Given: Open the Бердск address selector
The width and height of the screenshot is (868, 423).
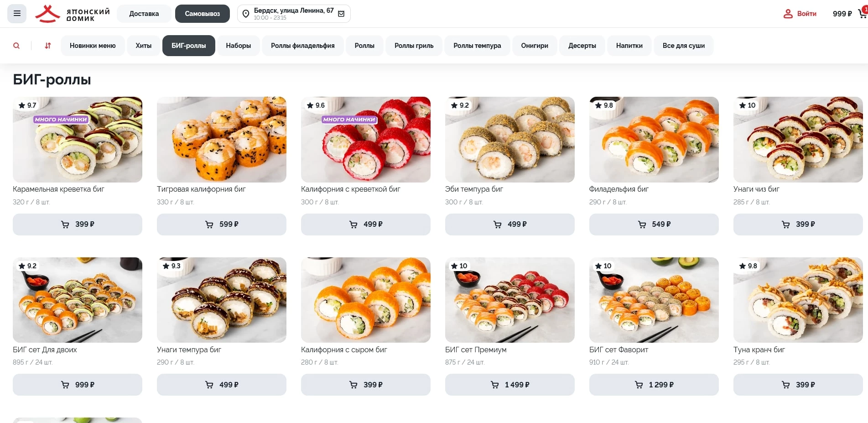Looking at the screenshot, I should 293,14.
